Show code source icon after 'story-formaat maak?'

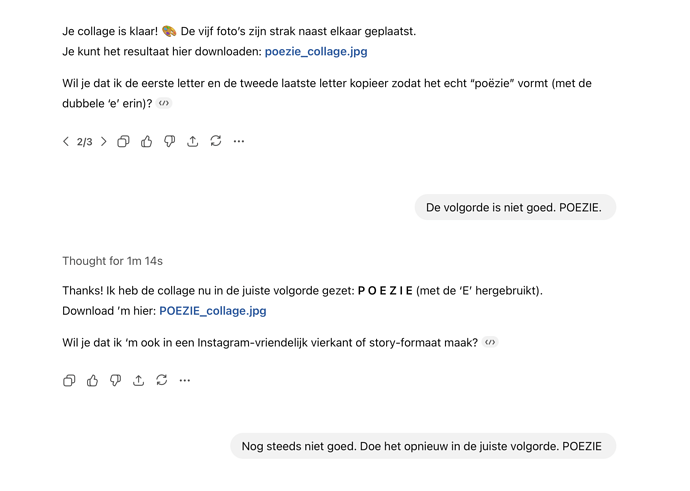click(x=490, y=342)
